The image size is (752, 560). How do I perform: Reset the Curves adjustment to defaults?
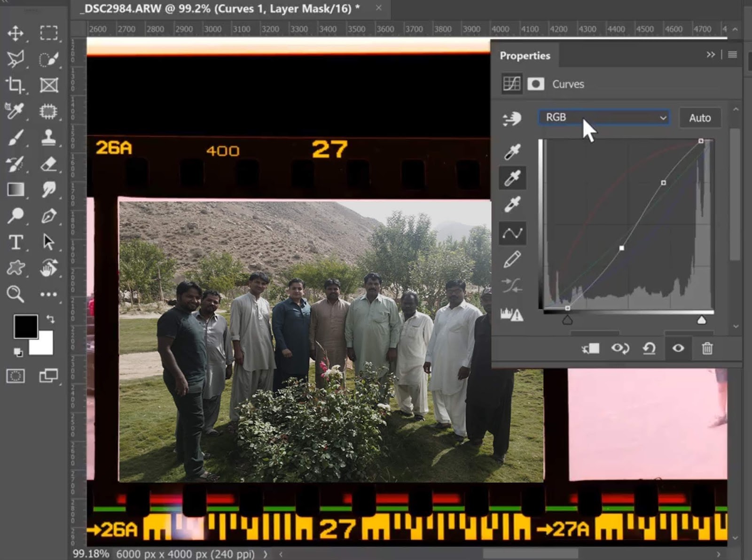pos(649,349)
